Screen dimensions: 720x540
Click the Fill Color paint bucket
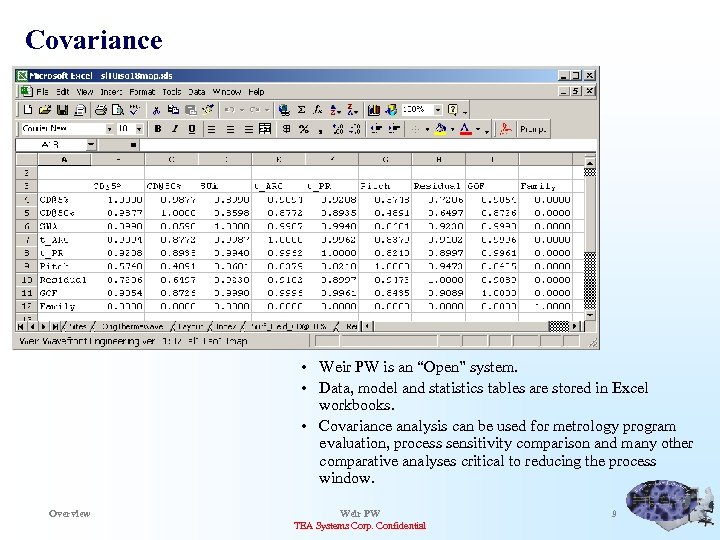click(x=440, y=129)
